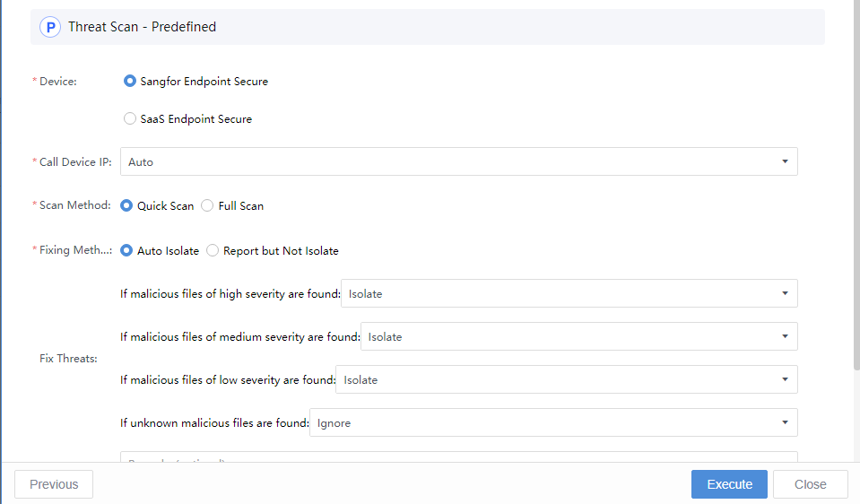The image size is (860, 504).
Task: Open low severity malicious files dropdown
Action: click(x=566, y=379)
